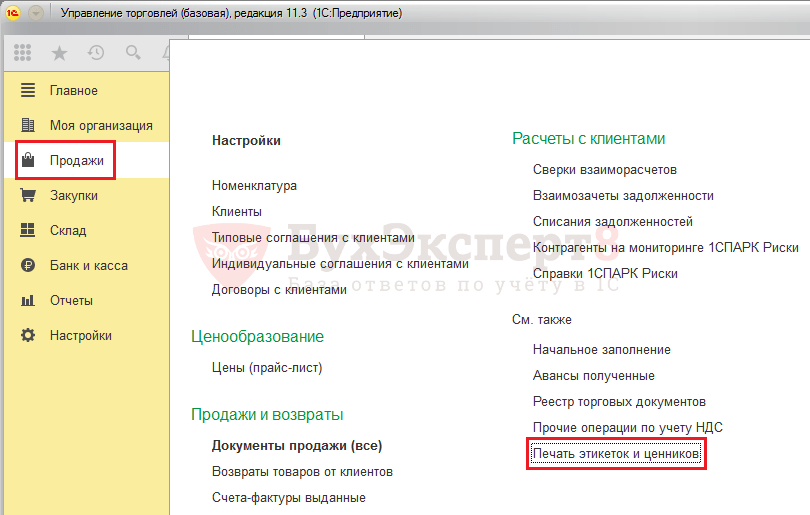
Task: Open the Банк и касса section
Action: tap(89, 266)
